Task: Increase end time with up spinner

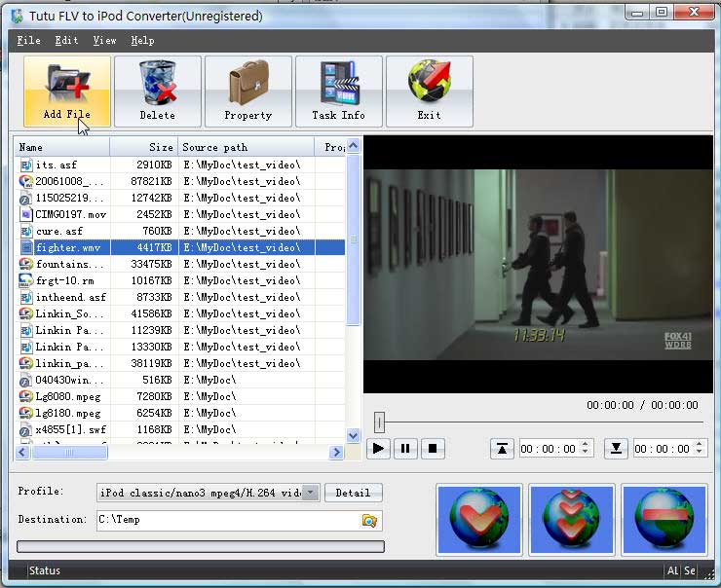Action: [x=700, y=444]
